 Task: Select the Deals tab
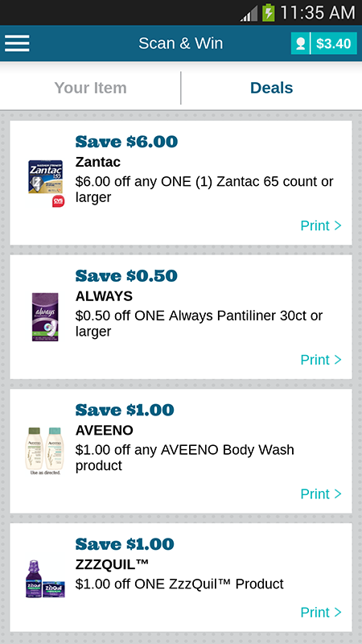tap(271, 88)
